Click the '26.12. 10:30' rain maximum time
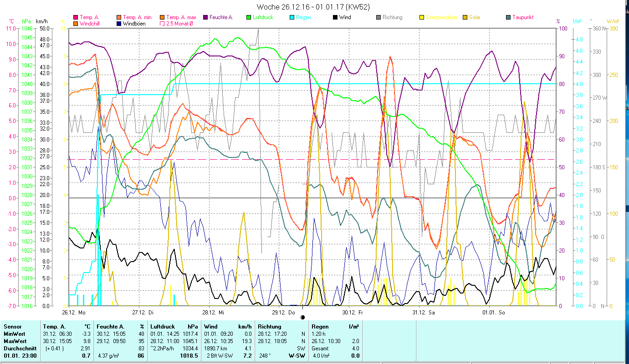This screenshot has width=629, height=364. coord(326,341)
